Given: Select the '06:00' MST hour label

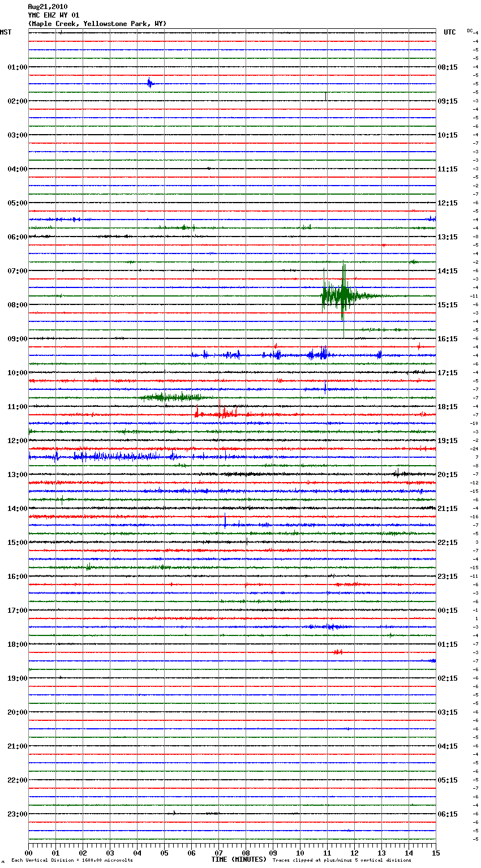Looking at the screenshot, I should 18,237.
